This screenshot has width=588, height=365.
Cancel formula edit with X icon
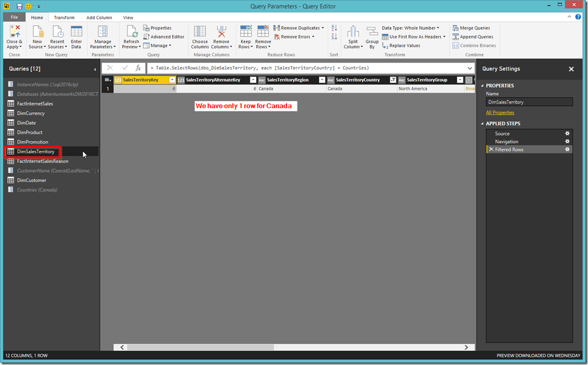(x=110, y=68)
